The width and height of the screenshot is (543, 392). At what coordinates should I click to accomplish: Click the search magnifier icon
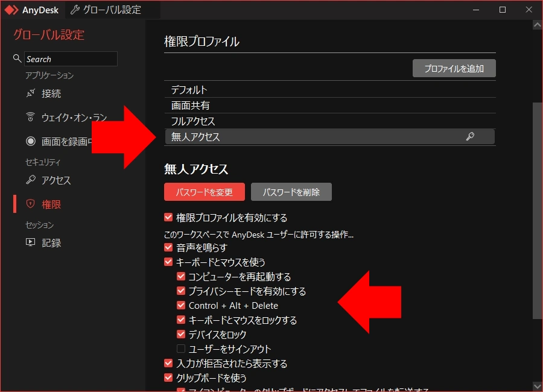pyautogui.click(x=17, y=58)
